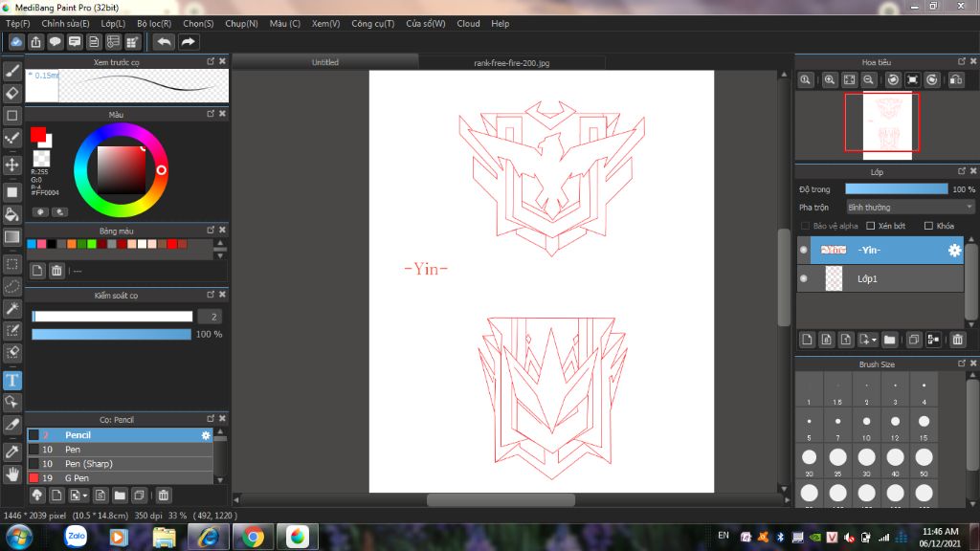This screenshot has height=551, width=980.
Task: Open the Pha trộn blend mode dropdown
Action: tap(910, 207)
